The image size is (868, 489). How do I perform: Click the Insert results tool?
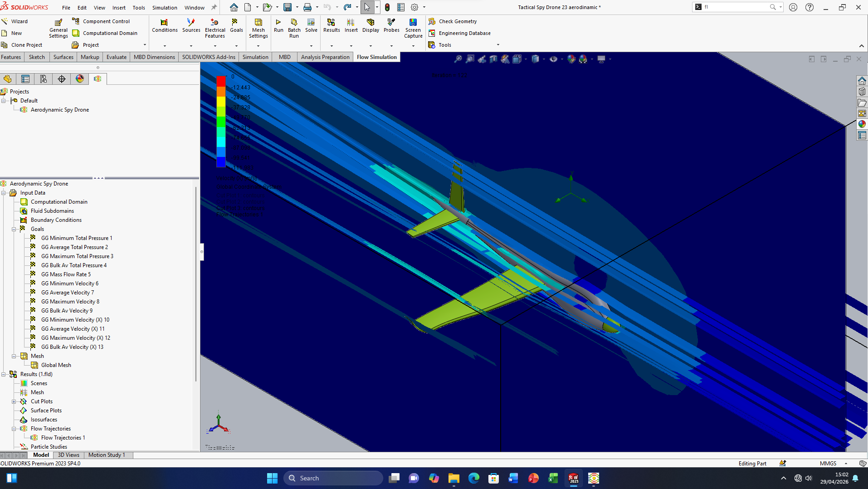(351, 25)
